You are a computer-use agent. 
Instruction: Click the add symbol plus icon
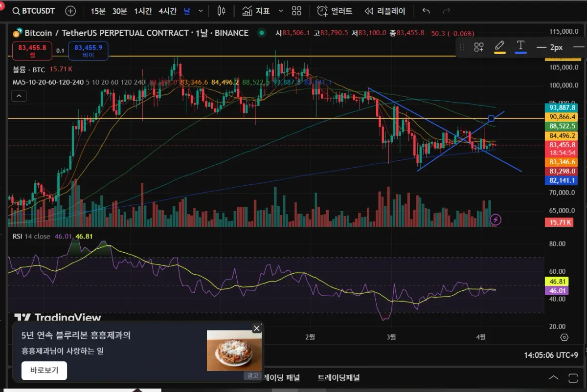point(70,11)
